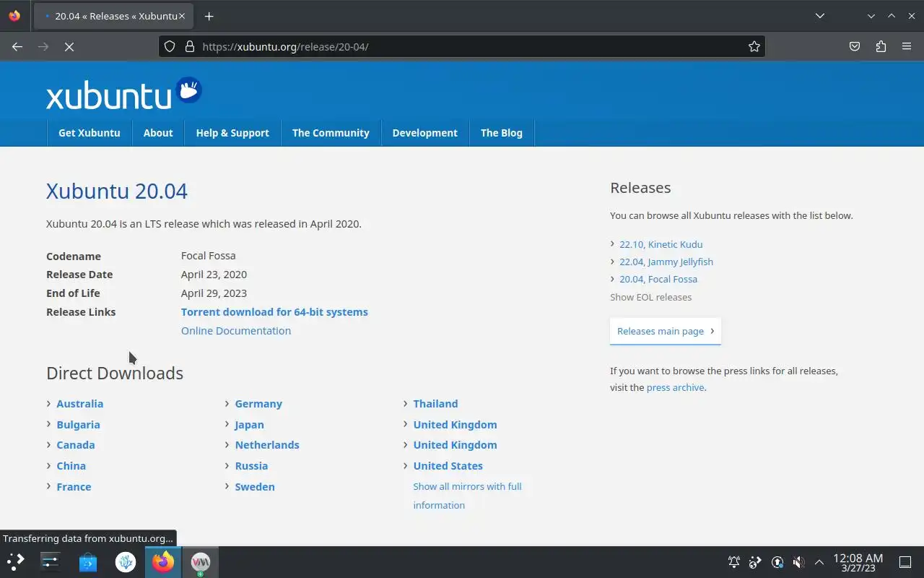This screenshot has width=924, height=578.
Task: Open the Online Documentation link
Action: (236, 331)
